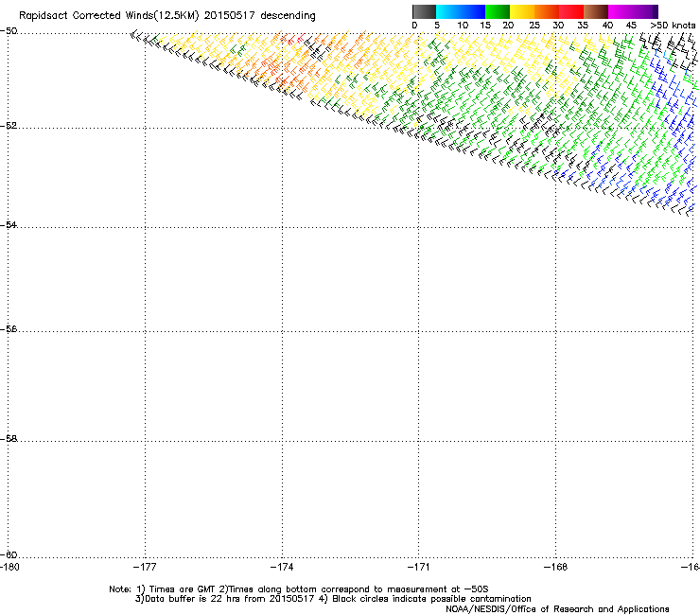Select the gray 0-5 knots color band

pyautogui.click(x=424, y=11)
